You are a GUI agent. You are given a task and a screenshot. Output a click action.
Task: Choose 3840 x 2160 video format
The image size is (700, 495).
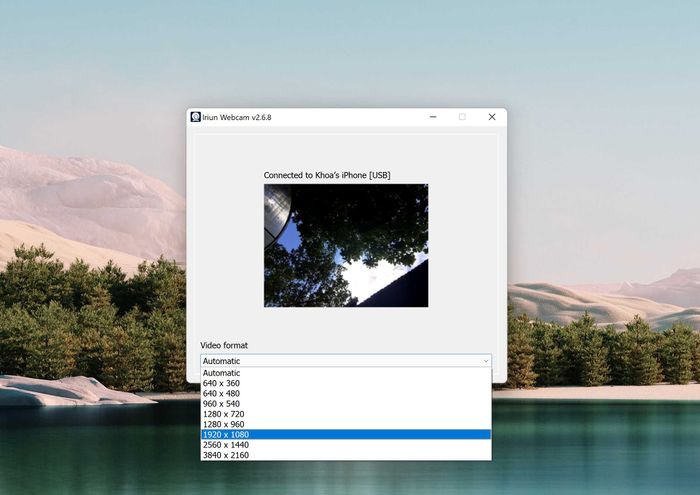coord(346,455)
